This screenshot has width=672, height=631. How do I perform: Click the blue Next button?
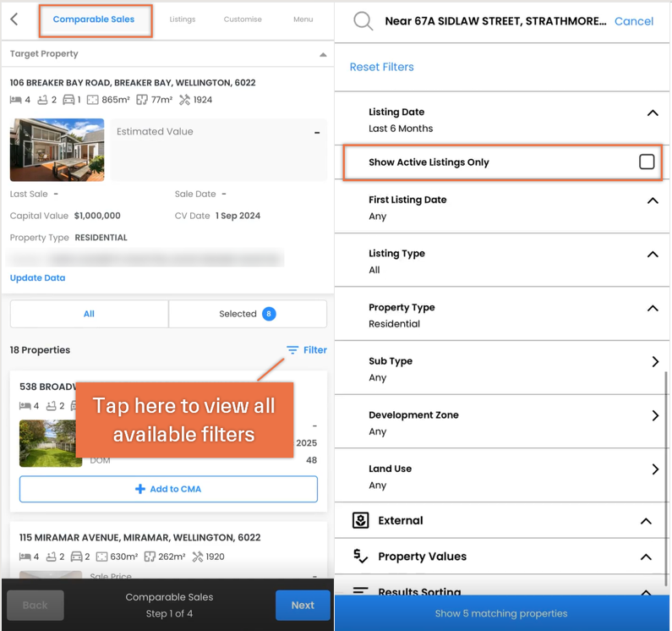coord(303,605)
